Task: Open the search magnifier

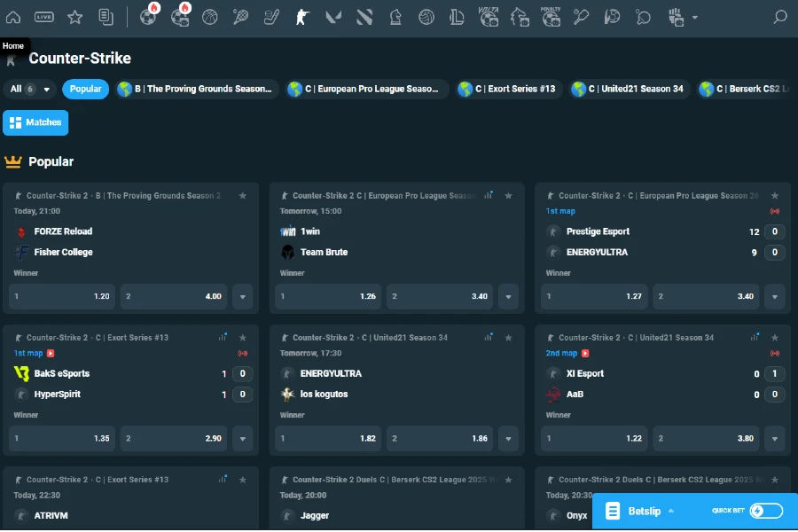Action: click(x=779, y=16)
